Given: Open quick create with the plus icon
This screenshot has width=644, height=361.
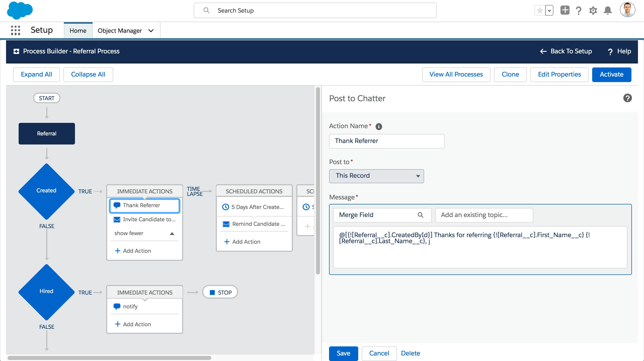Looking at the screenshot, I should 565,10.
